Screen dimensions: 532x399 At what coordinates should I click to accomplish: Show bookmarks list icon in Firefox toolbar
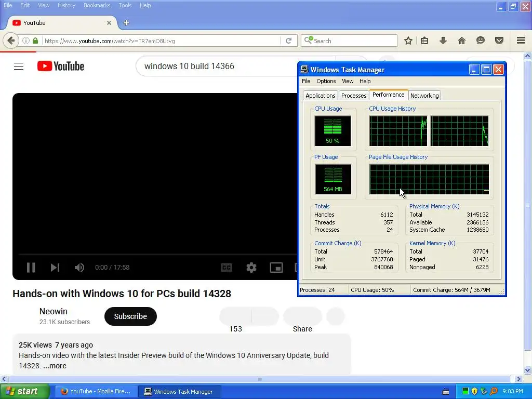point(424,41)
